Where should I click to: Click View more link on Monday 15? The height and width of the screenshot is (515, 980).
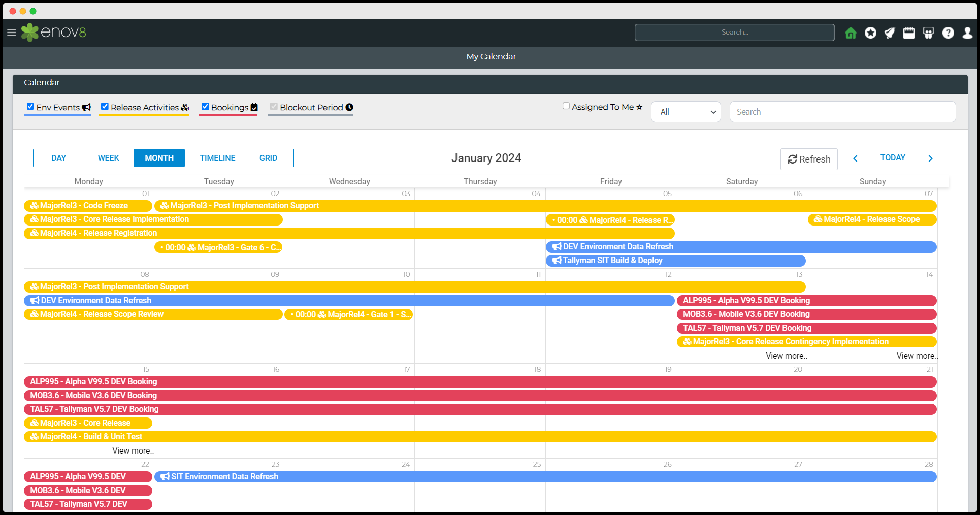click(x=133, y=450)
